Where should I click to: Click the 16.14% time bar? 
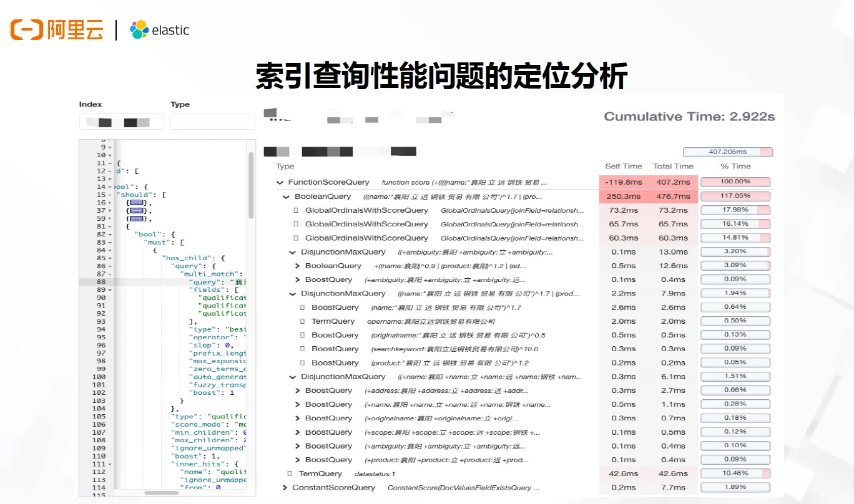click(735, 224)
